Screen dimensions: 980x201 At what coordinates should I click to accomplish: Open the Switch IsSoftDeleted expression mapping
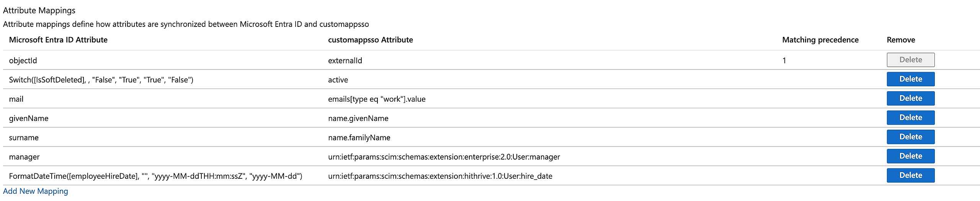(101, 80)
